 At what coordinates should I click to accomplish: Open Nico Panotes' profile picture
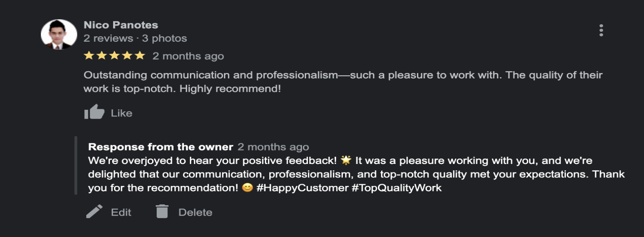coord(59,34)
